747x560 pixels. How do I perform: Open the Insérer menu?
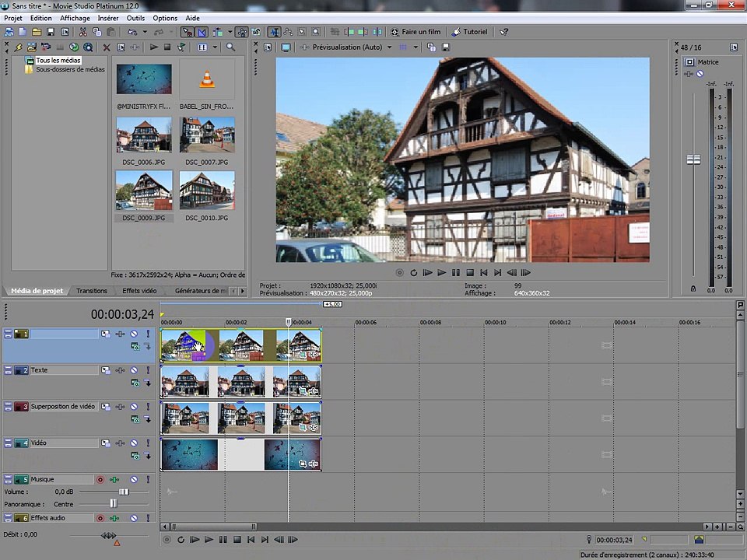(108, 18)
